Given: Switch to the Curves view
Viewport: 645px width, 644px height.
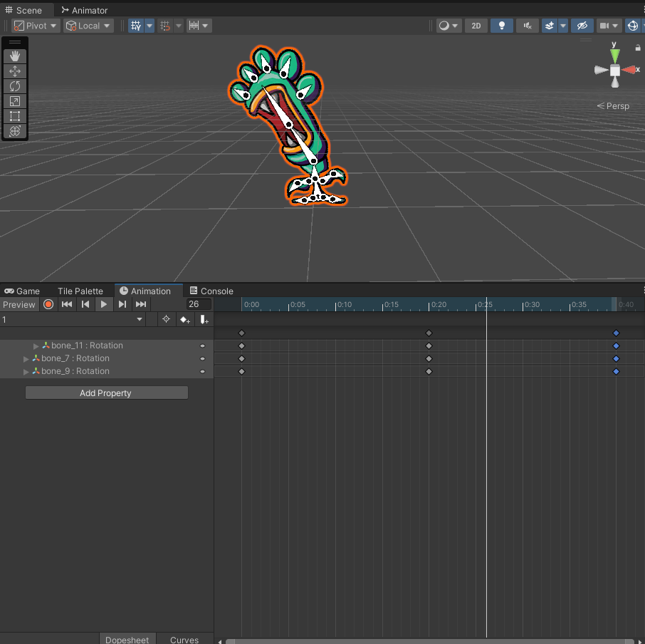Looking at the screenshot, I should click(x=184, y=639).
